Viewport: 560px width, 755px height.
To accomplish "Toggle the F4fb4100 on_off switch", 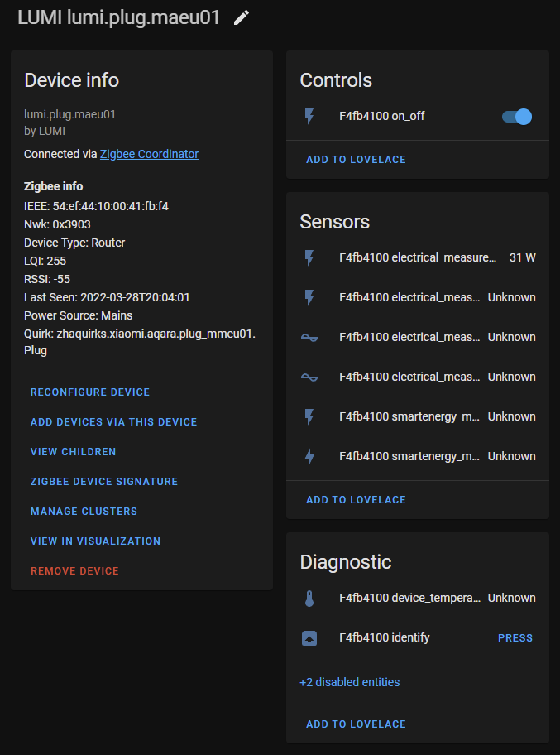I will click(x=517, y=117).
